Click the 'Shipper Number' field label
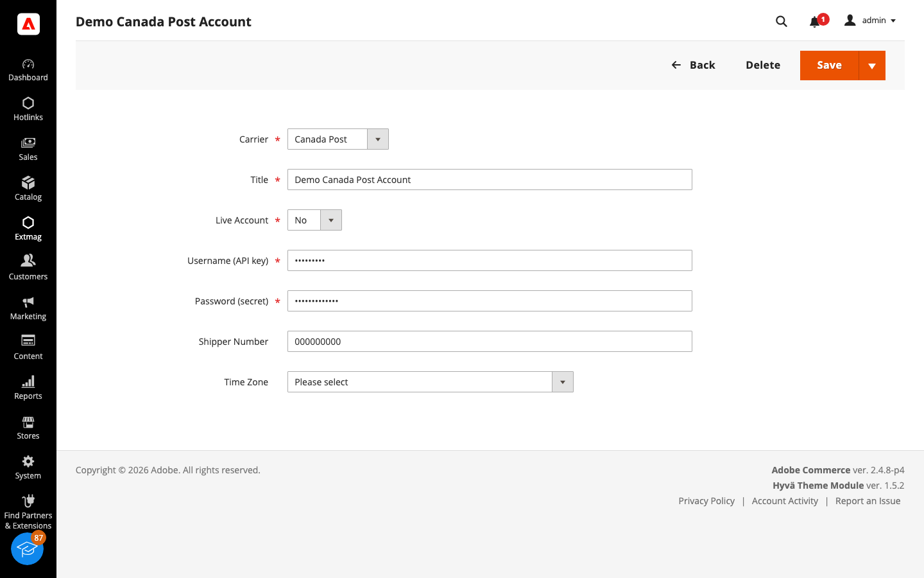 (x=234, y=342)
